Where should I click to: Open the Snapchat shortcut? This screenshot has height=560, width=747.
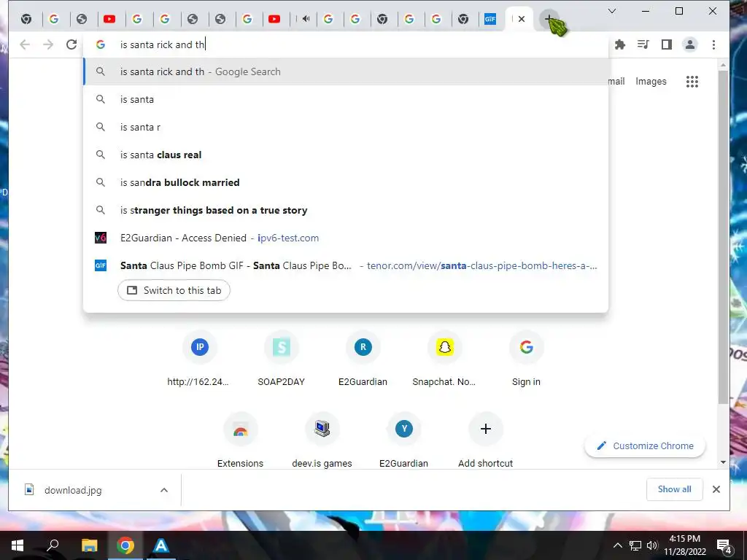[444, 359]
